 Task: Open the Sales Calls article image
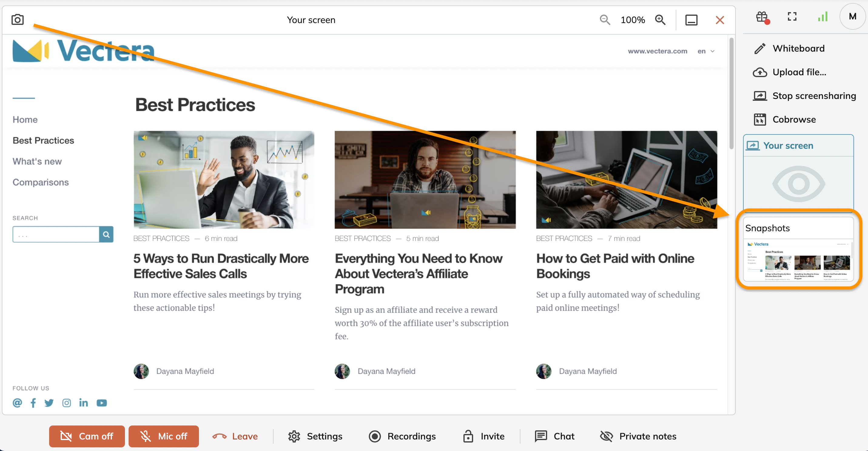click(224, 180)
